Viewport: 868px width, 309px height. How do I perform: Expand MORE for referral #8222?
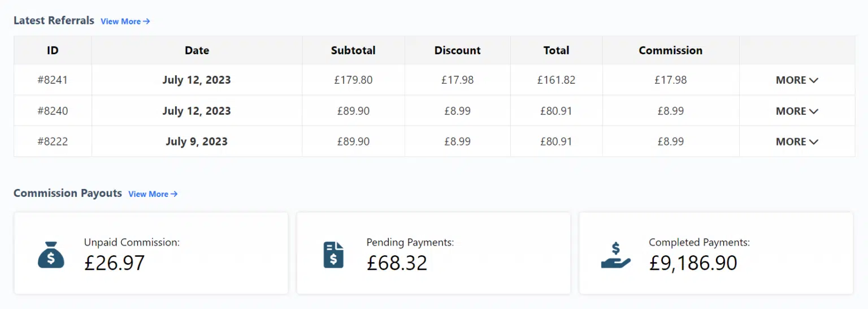[797, 141]
